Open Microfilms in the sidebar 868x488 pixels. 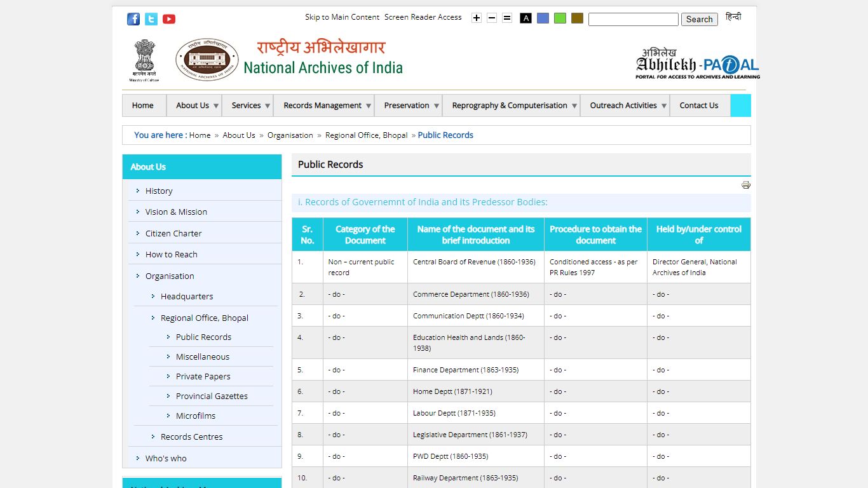(196, 416)
